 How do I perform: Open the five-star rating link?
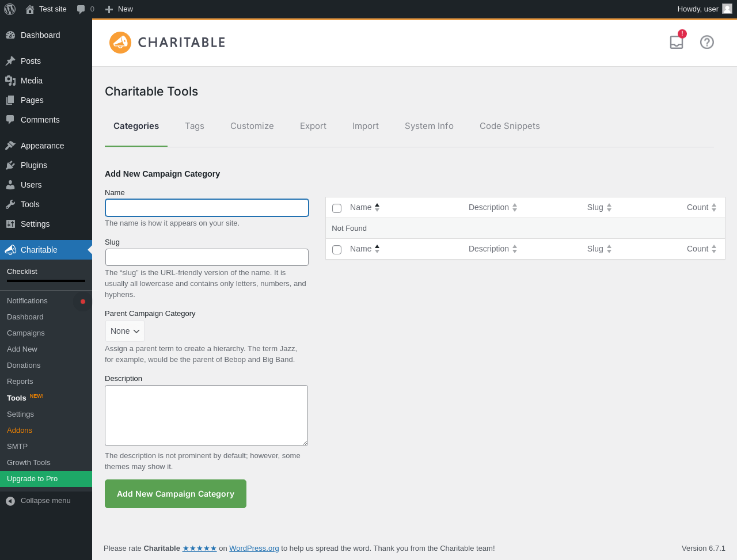[200, 548]
